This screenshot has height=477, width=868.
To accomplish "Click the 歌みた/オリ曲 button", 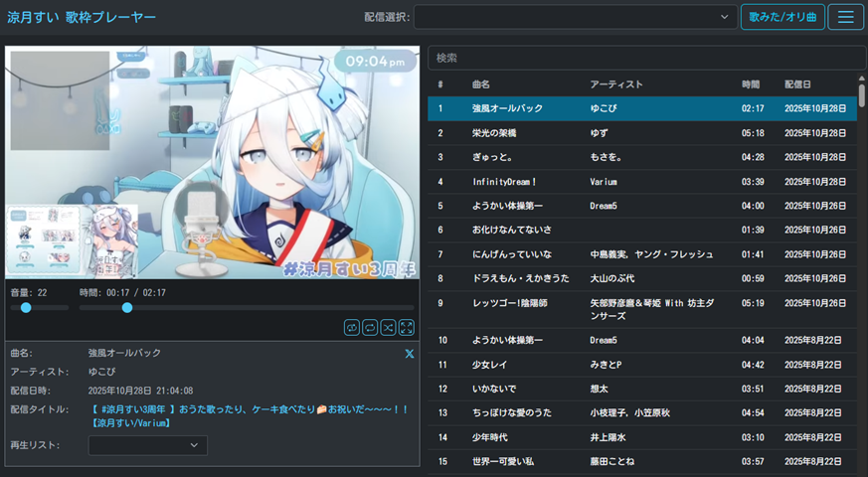I will 781,17.
